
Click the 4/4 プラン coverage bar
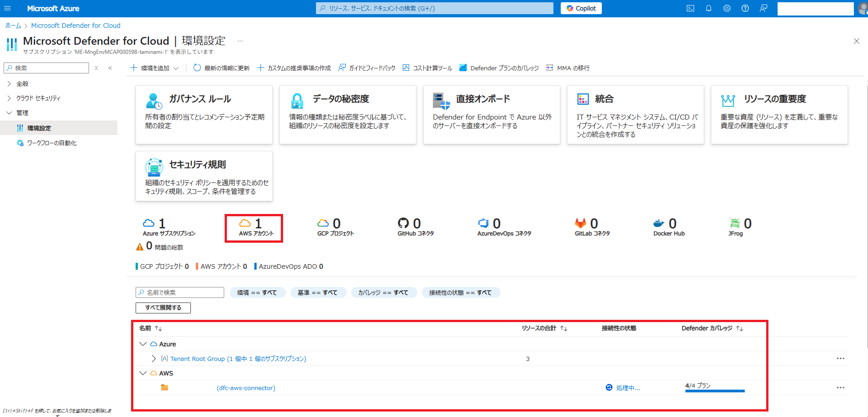click(x=715, y=387)
